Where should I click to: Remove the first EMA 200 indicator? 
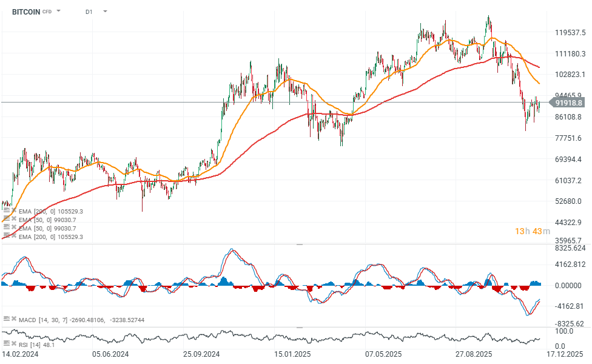pos(13,211)
